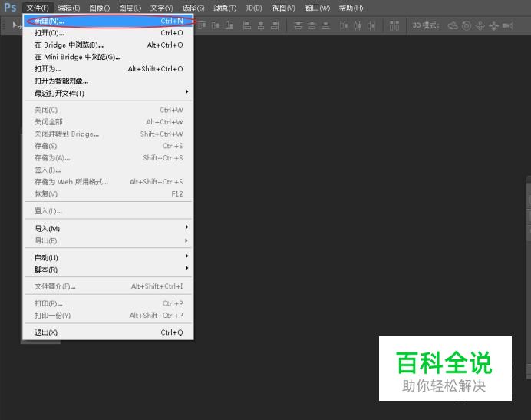Click the 打印(P)... menu entry

coord(108,303)
